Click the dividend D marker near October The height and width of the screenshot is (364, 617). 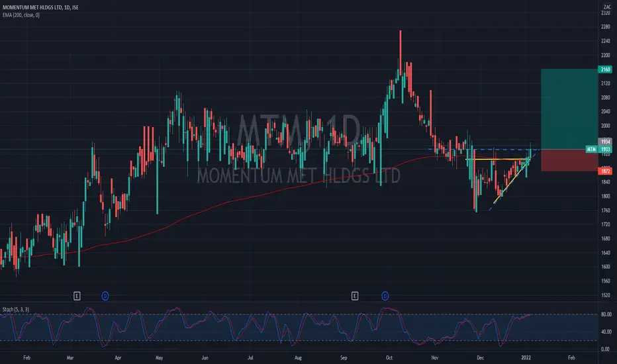coord(385,296)
